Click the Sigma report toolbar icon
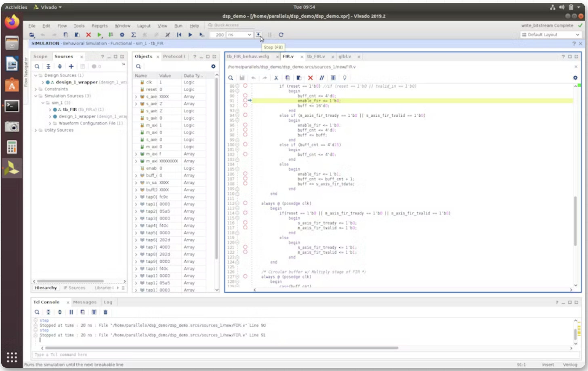The width and height of the screenshot is (588, 371). 133,35
